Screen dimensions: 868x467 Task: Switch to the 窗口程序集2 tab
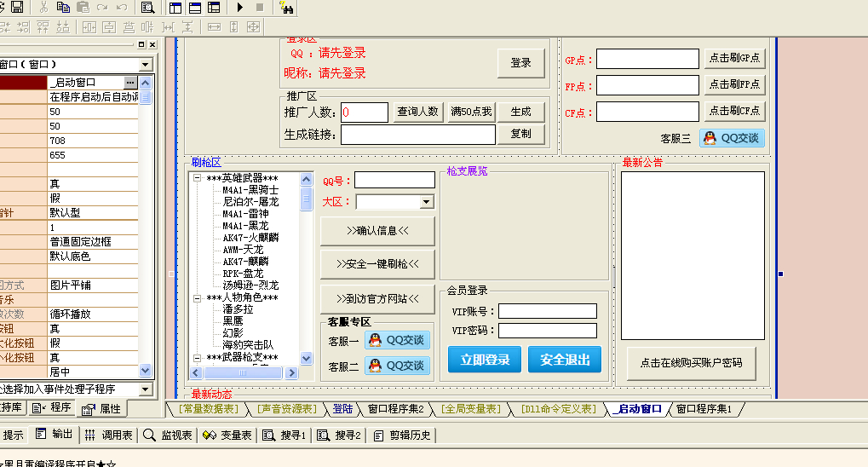coord(396,409)
